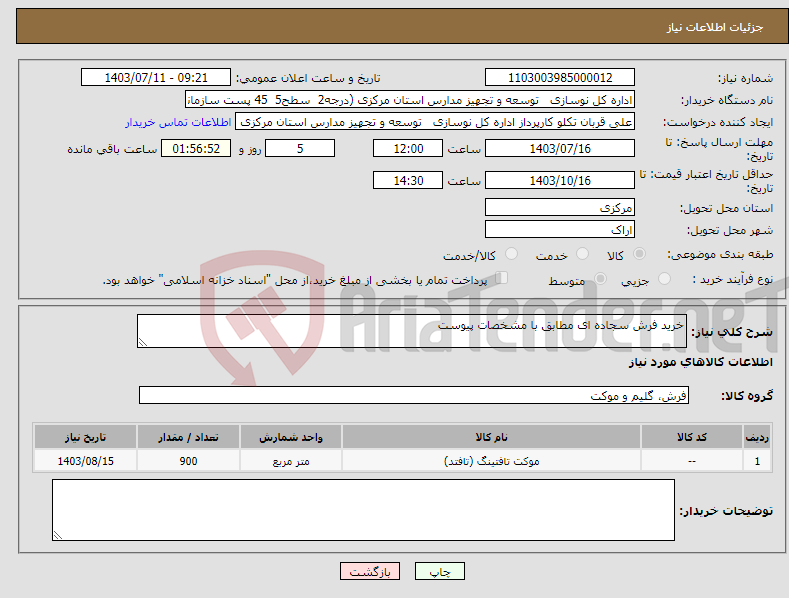Click the announcement date field 1403/07/11 - 09:21
The image size is (789, 598).
click(x=156, y=78)
